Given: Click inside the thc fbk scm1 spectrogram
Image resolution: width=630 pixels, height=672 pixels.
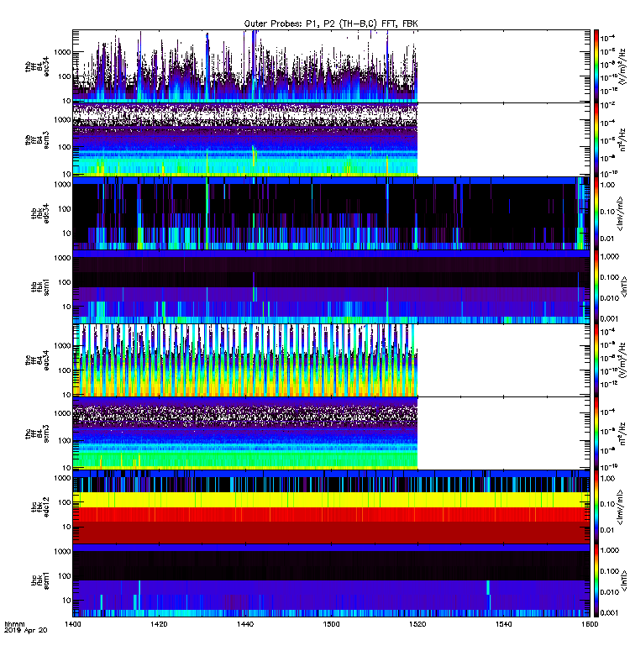Looking at the screenshot, I should (331, 580).
